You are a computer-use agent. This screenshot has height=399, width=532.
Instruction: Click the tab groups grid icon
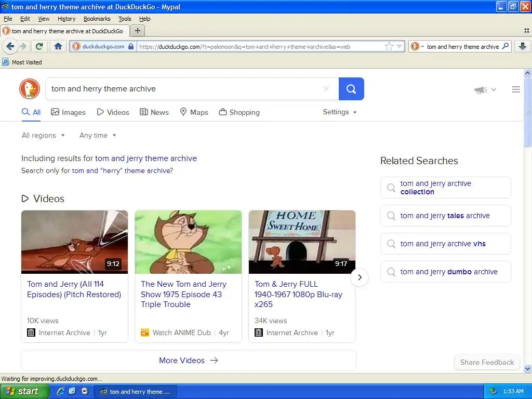(x=527, y=31)
